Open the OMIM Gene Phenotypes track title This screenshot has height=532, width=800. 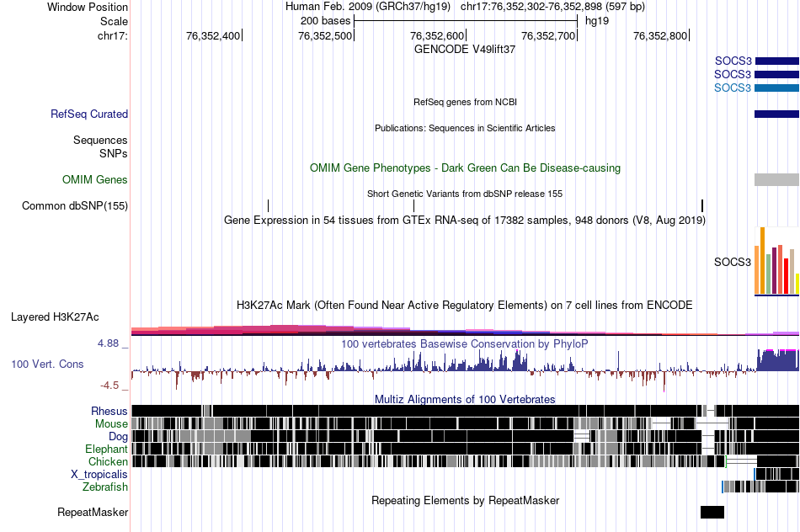465,168
